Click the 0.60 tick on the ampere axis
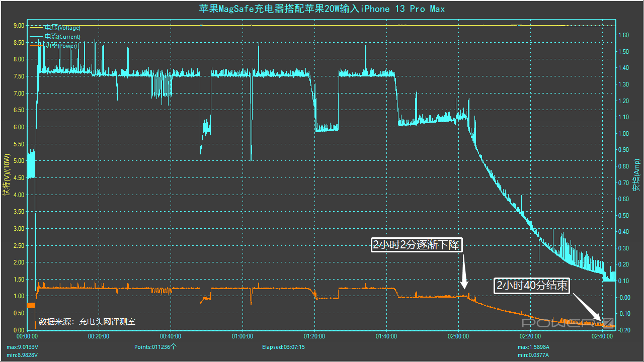Screen dimensions: 644x362 click(624, 199)
